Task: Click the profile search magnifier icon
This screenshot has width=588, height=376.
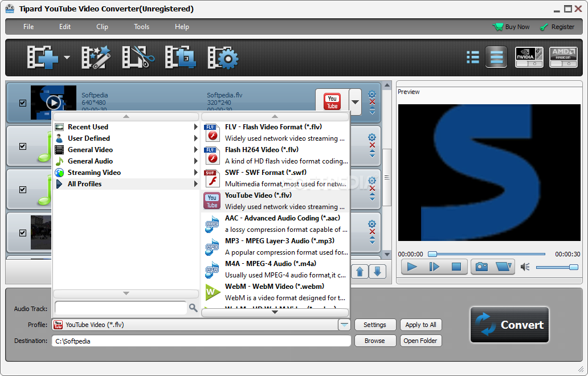Action: [x=193, y=308]
